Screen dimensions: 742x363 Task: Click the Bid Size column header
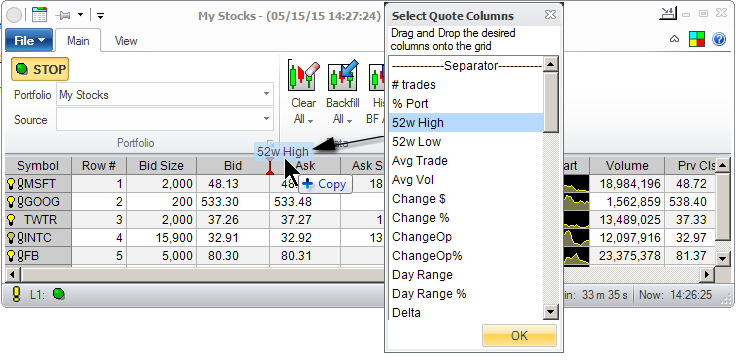pos(161,166)
